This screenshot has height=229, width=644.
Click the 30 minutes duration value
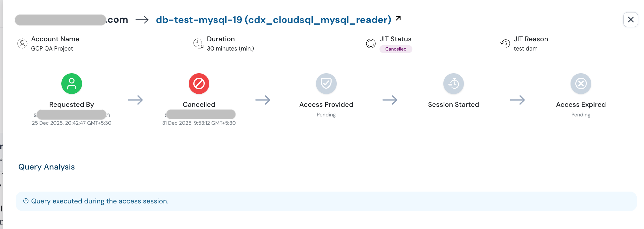(x=230, y=49)
